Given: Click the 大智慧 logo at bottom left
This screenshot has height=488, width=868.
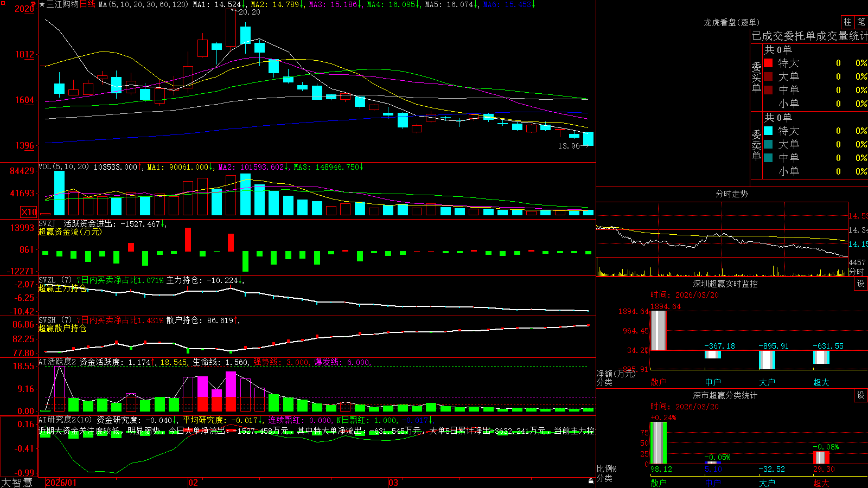Looking at the screenshot, I should [17, 483].
